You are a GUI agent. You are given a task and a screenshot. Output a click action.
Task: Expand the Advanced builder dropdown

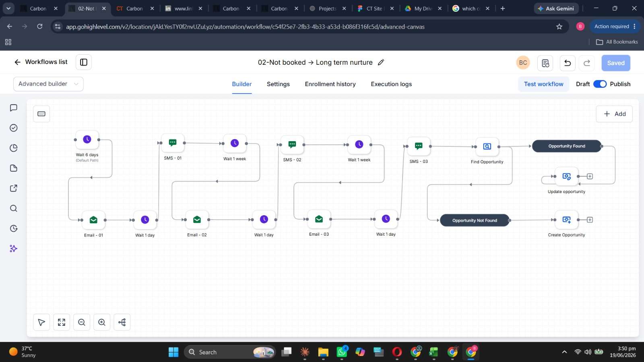(48, 84)
